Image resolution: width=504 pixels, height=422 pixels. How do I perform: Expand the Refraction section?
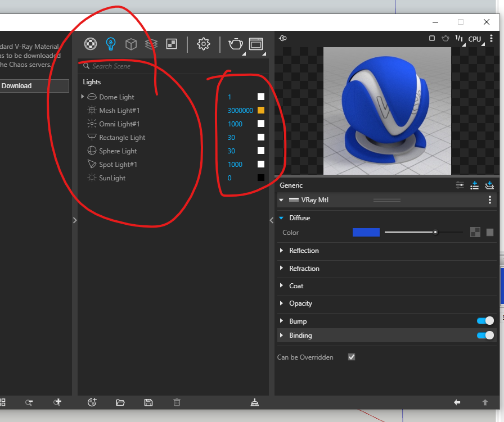(x=282, y=268)
